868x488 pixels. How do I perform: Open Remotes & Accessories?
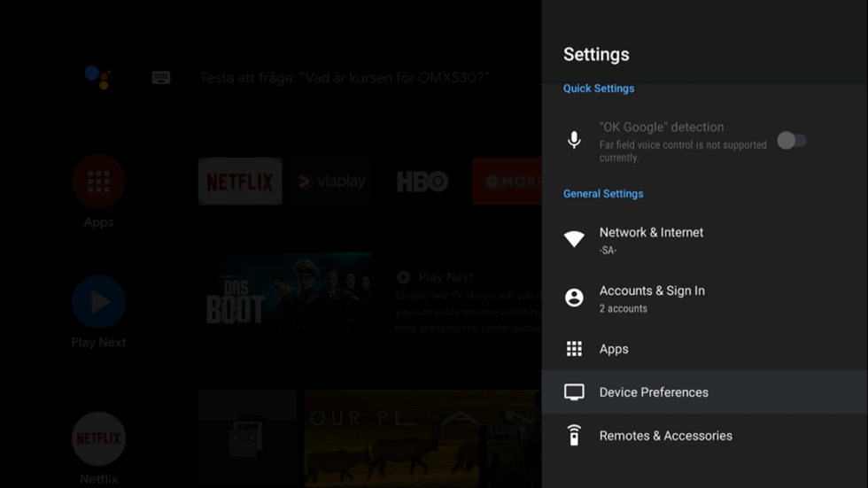tap(704, 436)
